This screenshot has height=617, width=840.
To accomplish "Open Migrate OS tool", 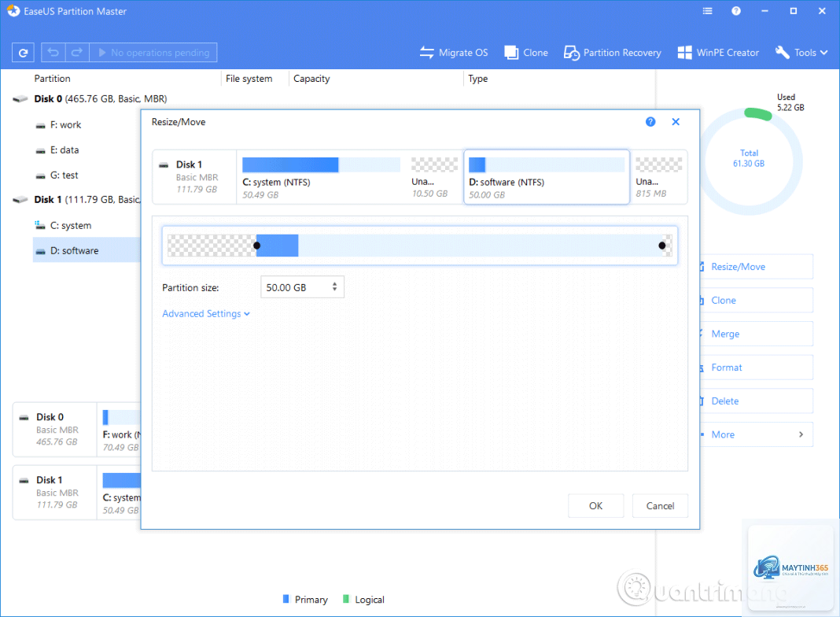I will coord(454,53).
